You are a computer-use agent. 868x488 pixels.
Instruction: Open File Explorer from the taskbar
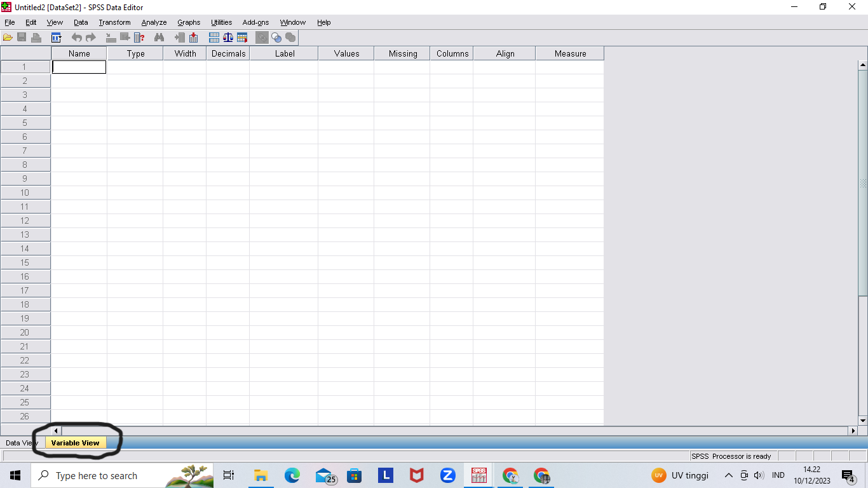point(261,475)
